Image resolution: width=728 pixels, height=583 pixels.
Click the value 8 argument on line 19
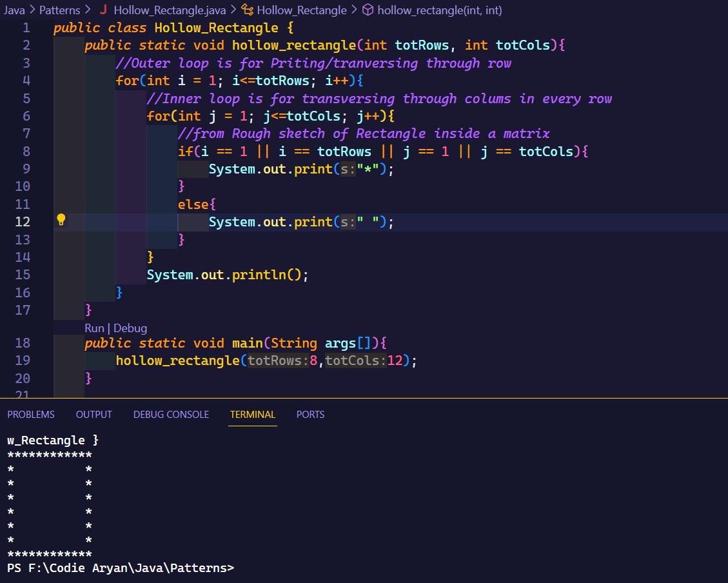[313, 361]
